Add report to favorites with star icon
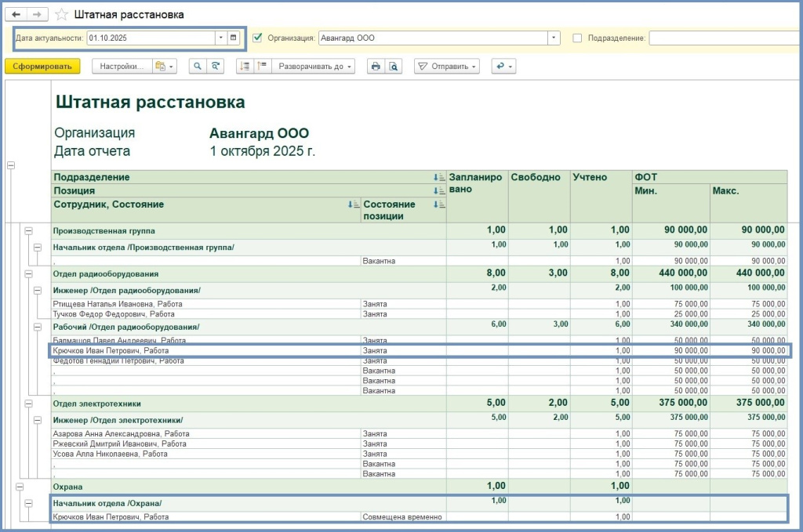This screenshot has width=803, height=532. 62,15
